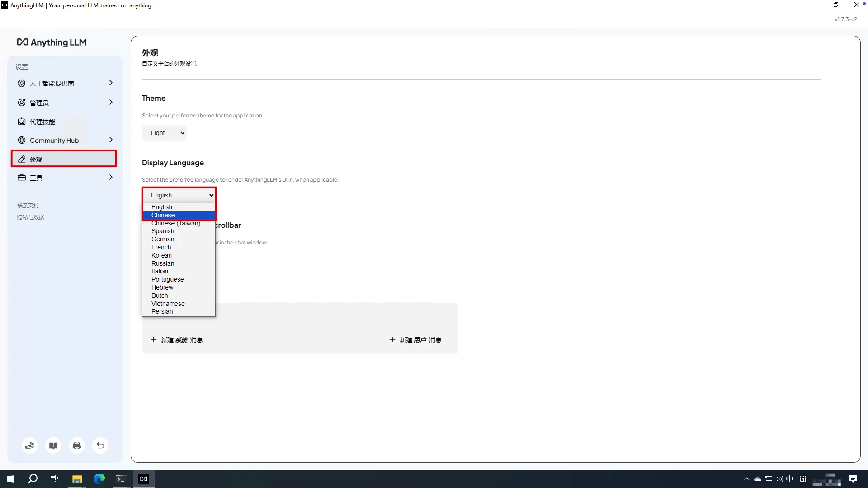The height and width of the screenshot is (488, 868).
Task: Open the 联系支持 link
Action: pyautogui.click(x=28, y=206)
